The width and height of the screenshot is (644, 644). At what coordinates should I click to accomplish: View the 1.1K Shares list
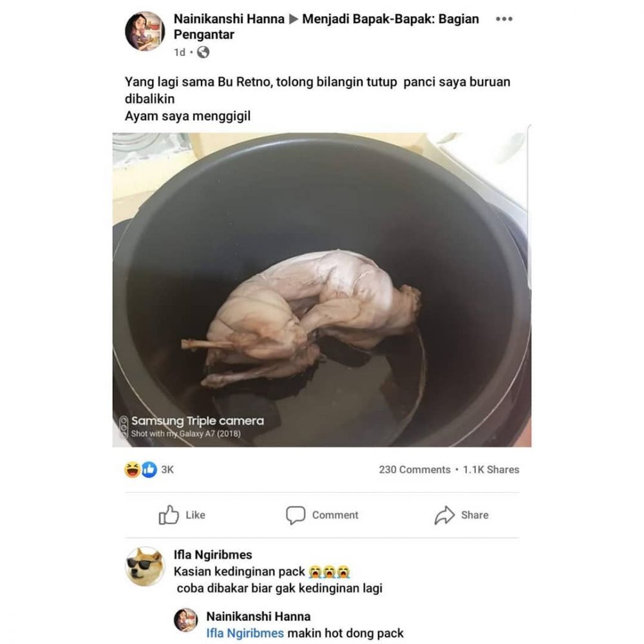(491, 469)
